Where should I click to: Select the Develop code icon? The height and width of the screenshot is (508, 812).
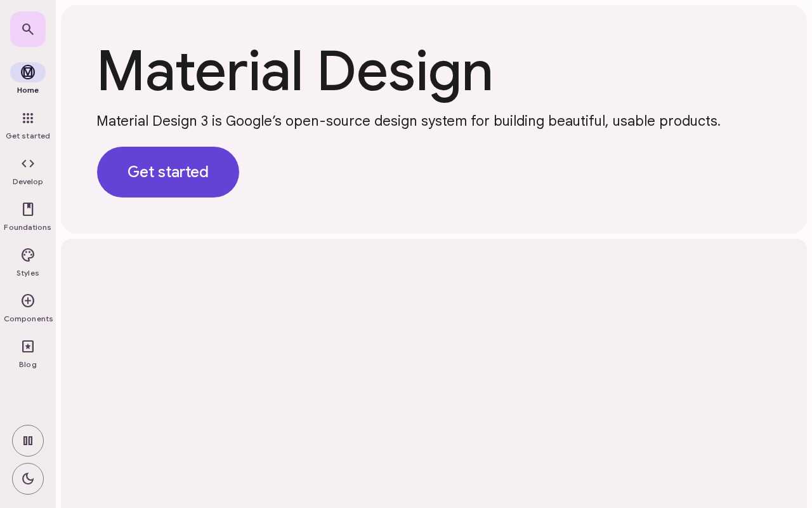[x=28, y=164]
